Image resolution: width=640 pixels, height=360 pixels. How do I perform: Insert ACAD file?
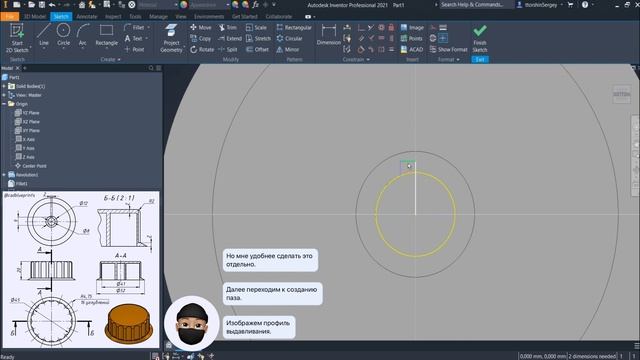point(412,49)
